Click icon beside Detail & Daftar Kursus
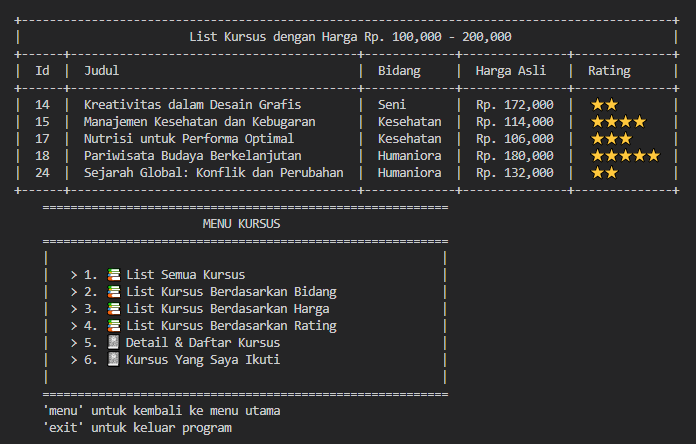Image resolution: width=696 pixels, height=444 pixels. 114,342
